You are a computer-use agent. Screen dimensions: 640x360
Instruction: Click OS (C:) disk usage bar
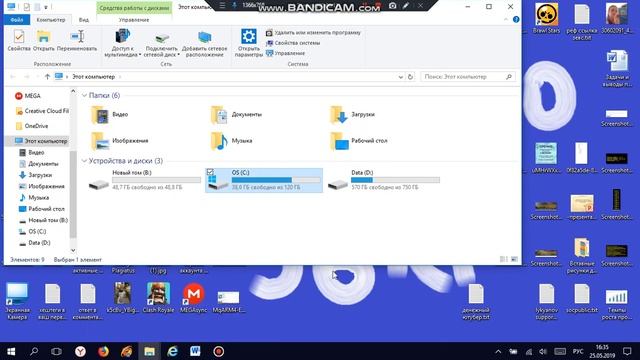click(276, 180)
